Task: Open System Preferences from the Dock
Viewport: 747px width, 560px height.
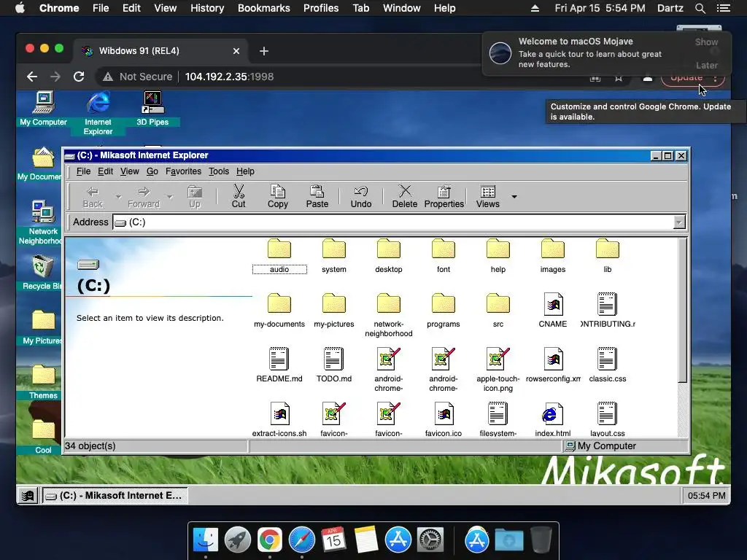Action: click(x=430, y=540)
